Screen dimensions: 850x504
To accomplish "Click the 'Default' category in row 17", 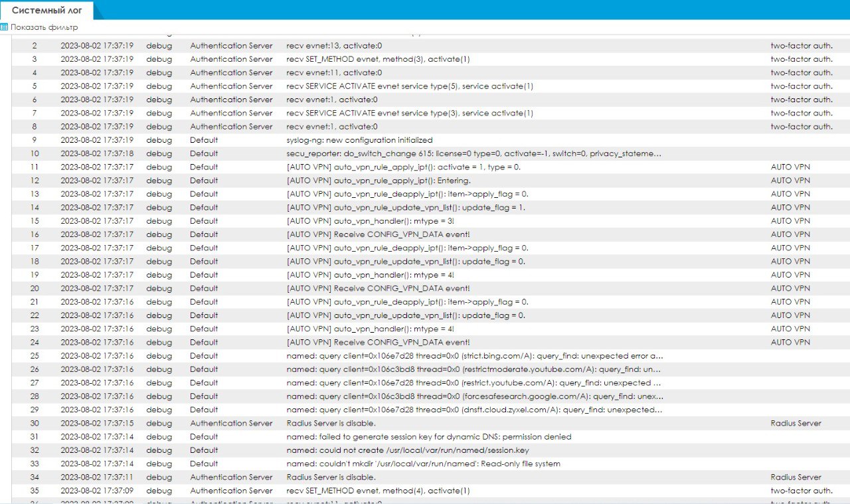I will (204, 248).
